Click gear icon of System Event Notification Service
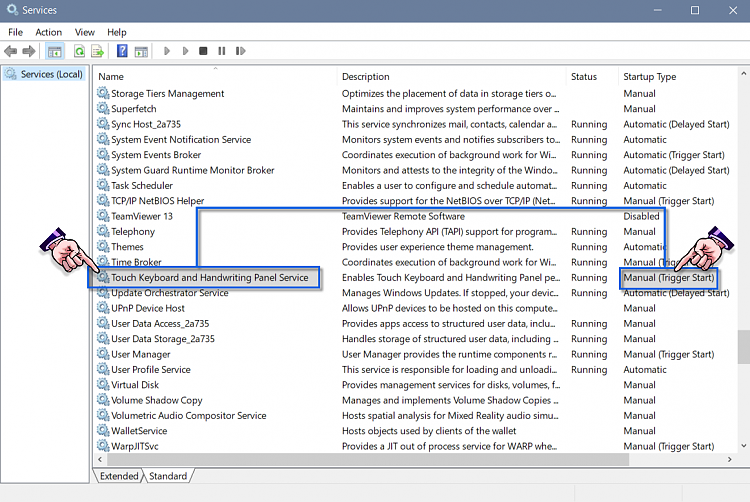The height and width of the screenshot is (502, 750). click(x=103, y=139)
